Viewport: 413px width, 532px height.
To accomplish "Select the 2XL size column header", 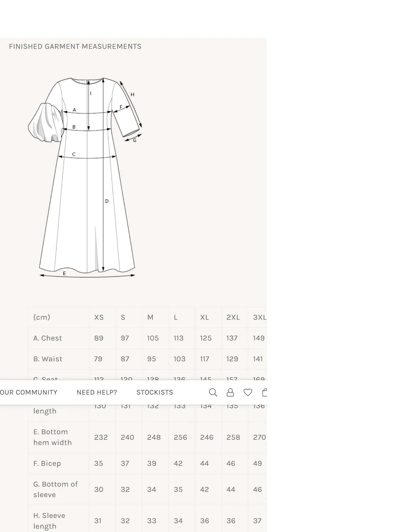I will (x=233, y=317).
